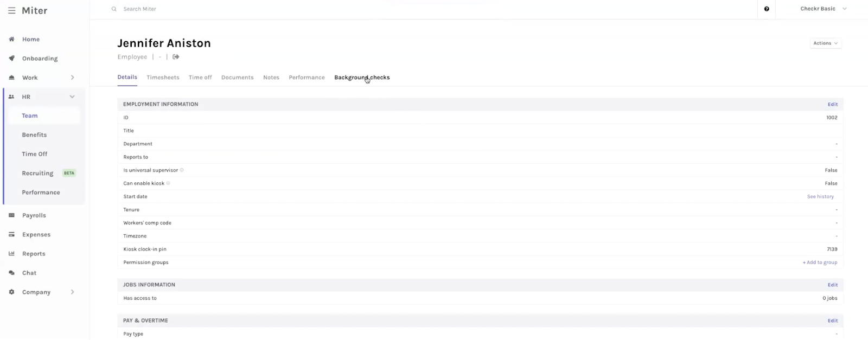Viewport: 868px width, 340px height.
Task: Click info icon next to Can enable kiosk
Action: (x=168, y=183)
